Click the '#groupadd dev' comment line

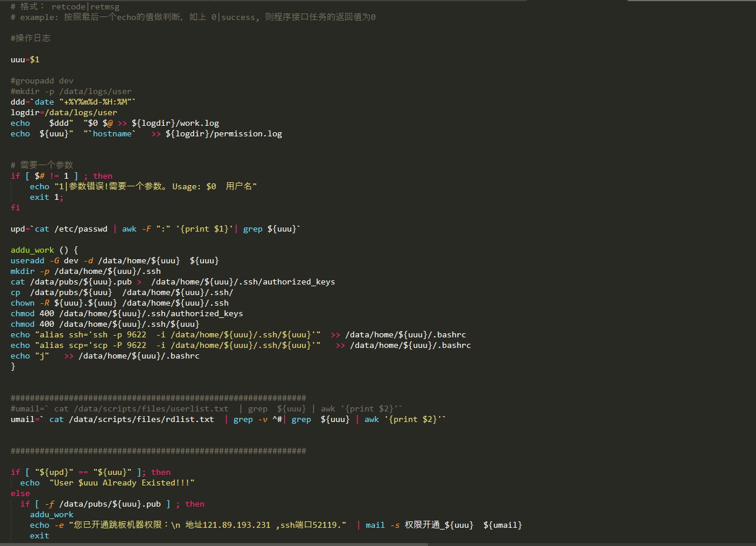(x=42, y=81)
